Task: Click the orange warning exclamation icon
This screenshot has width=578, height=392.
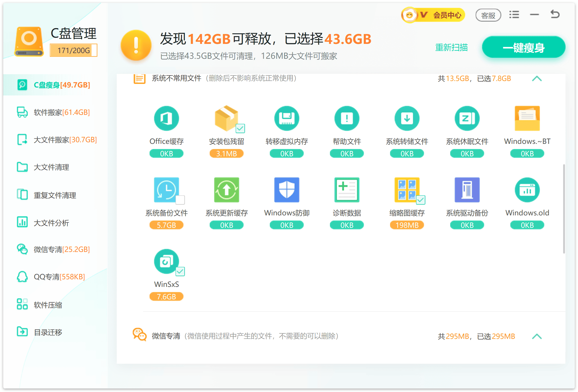Action: [x=136, y=45]
